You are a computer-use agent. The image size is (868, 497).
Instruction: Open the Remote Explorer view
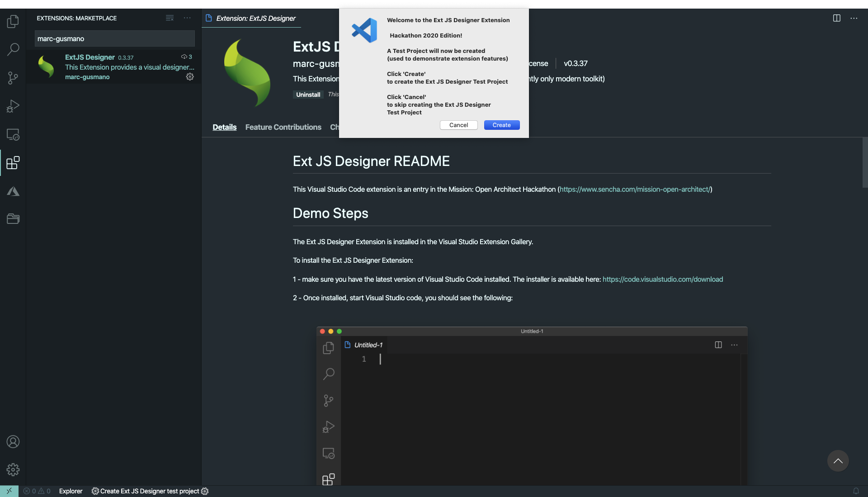coord(13,134)
